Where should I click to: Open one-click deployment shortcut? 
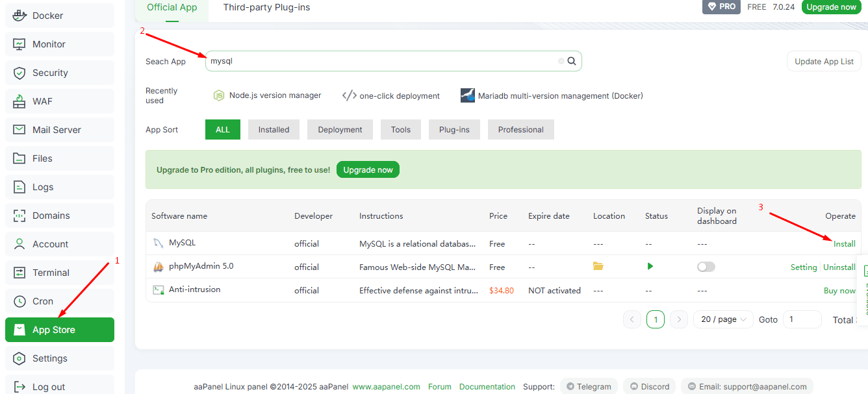click(x=391, y=95)
